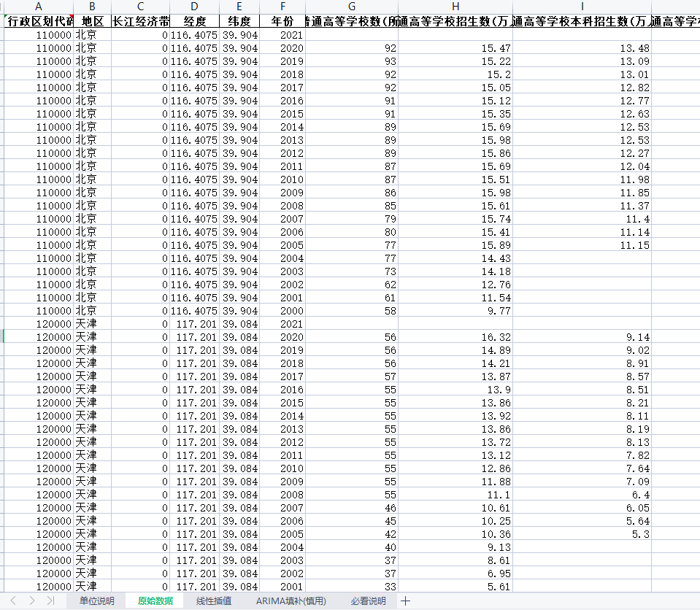Click the 行政区划代码 header cell
The width and height of the screenshot is (700, 610).
(39, 21)
